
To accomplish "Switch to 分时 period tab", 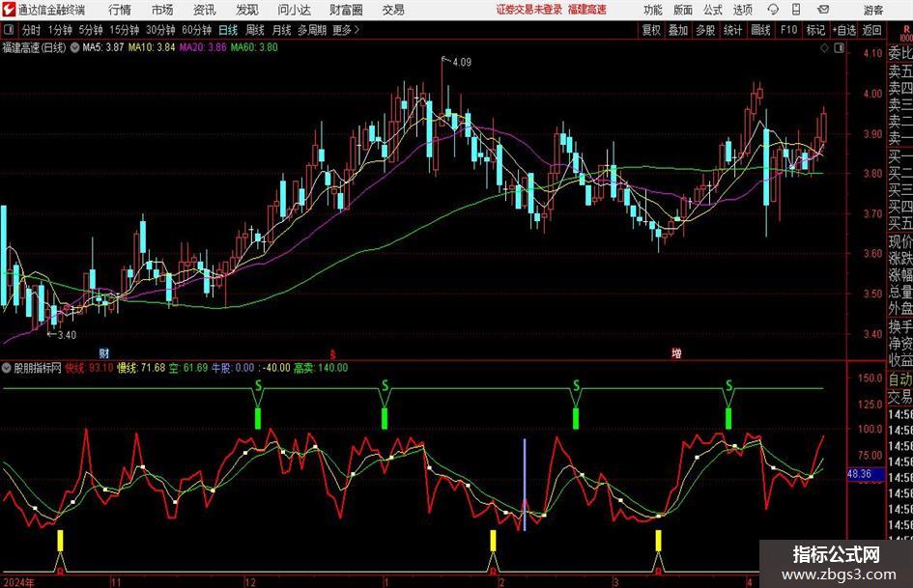I will tap(32, 30).
